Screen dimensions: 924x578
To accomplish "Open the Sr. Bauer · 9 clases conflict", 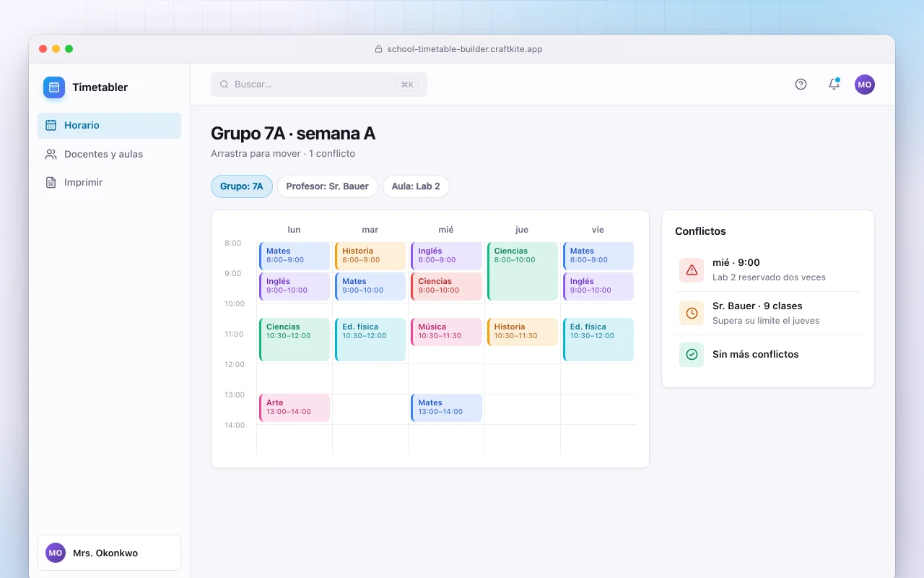I will [x=768, y=313].
